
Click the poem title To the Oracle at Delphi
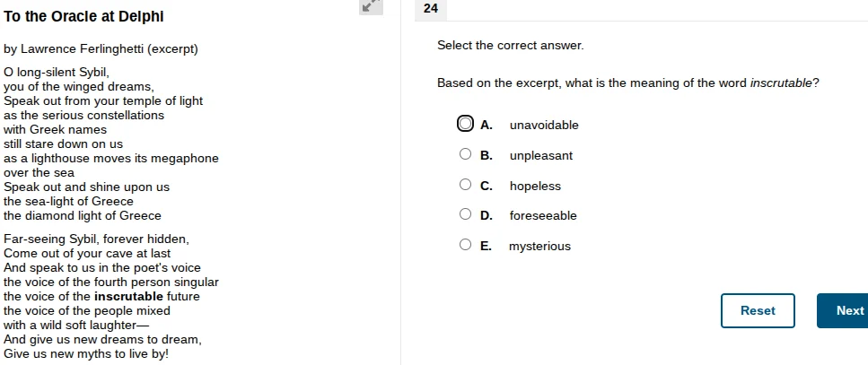[x=84, y=17]
